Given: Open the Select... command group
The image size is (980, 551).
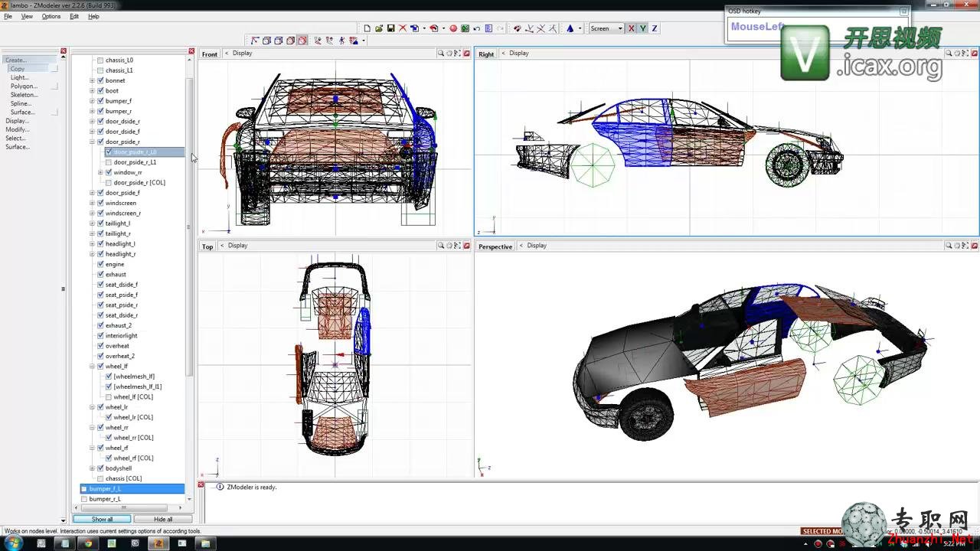Looking at the screenshot, I should pos(15,139).
